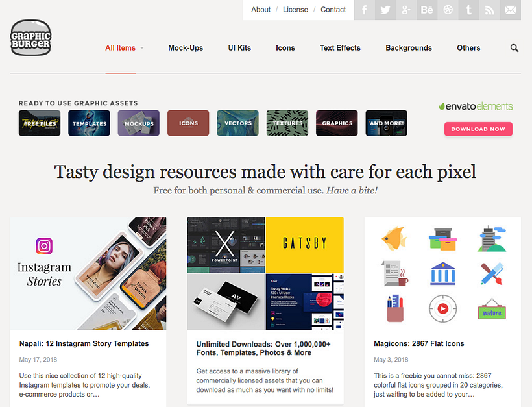The image size is (532, 407).
Task: Open Backgrounds category
Action: (409, 48)
